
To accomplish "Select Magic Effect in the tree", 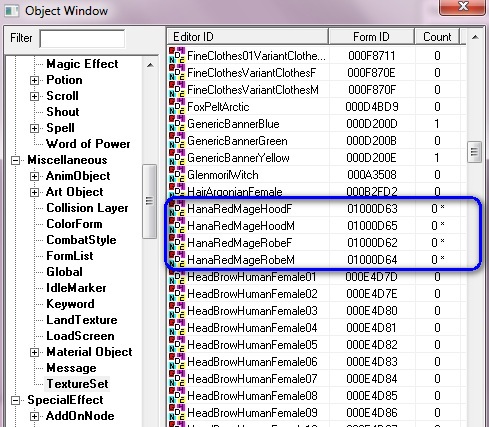I will [82, 64].
